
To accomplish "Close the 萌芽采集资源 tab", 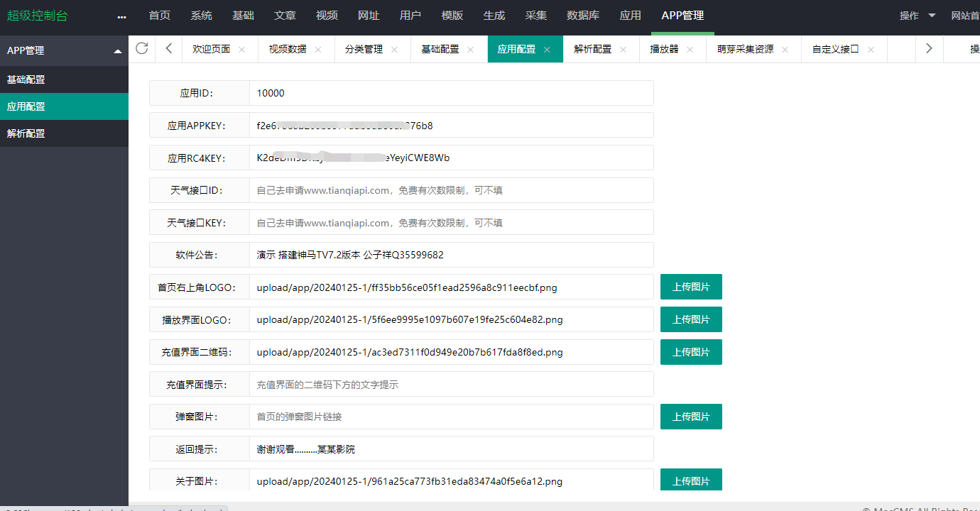I will (785, 50).
